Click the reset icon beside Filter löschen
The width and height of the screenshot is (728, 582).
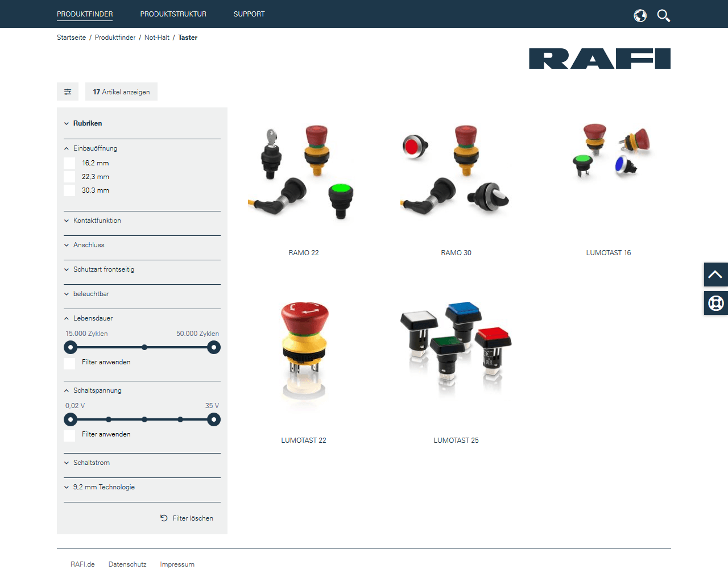[164, 518]
